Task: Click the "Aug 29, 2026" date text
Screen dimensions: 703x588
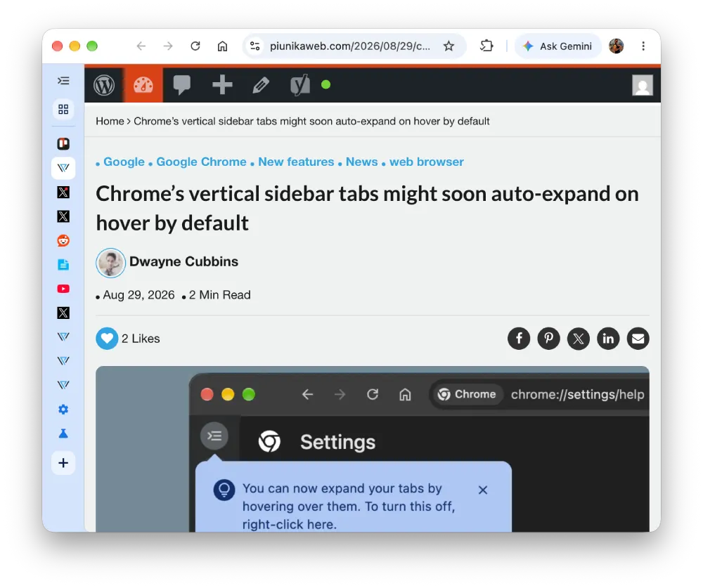Action: (138, 295)
